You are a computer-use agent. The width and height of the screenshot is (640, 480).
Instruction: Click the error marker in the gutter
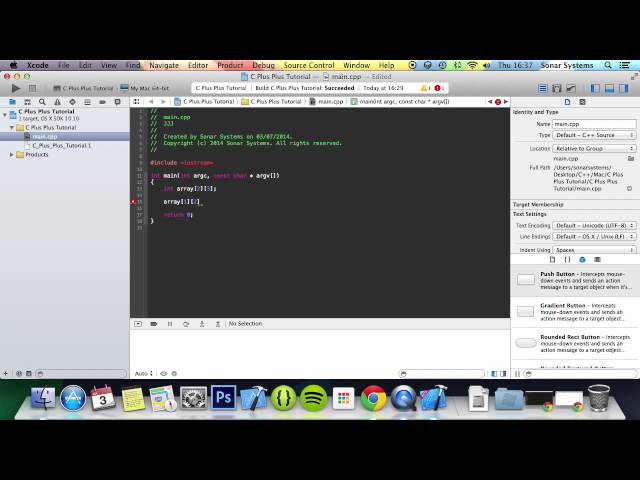(133, 202)
